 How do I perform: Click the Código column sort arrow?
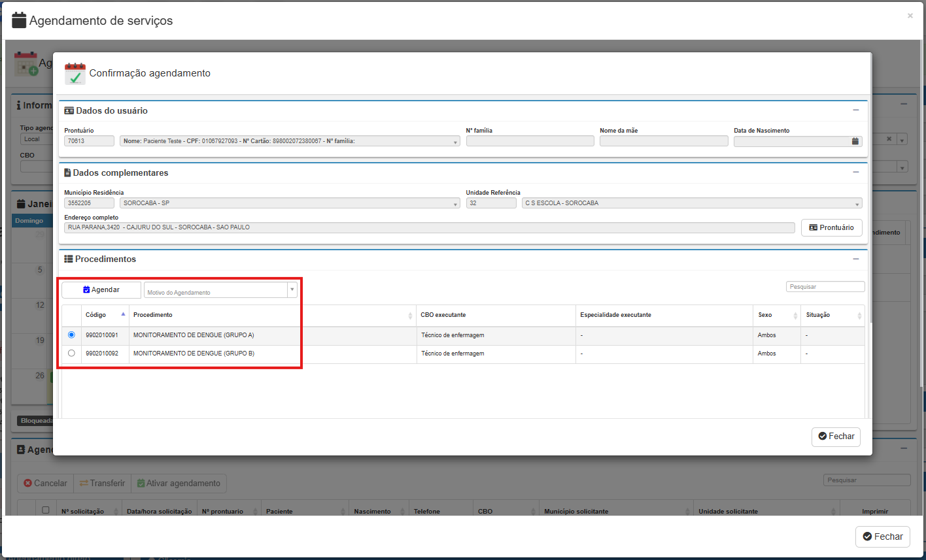click(123, 314)
